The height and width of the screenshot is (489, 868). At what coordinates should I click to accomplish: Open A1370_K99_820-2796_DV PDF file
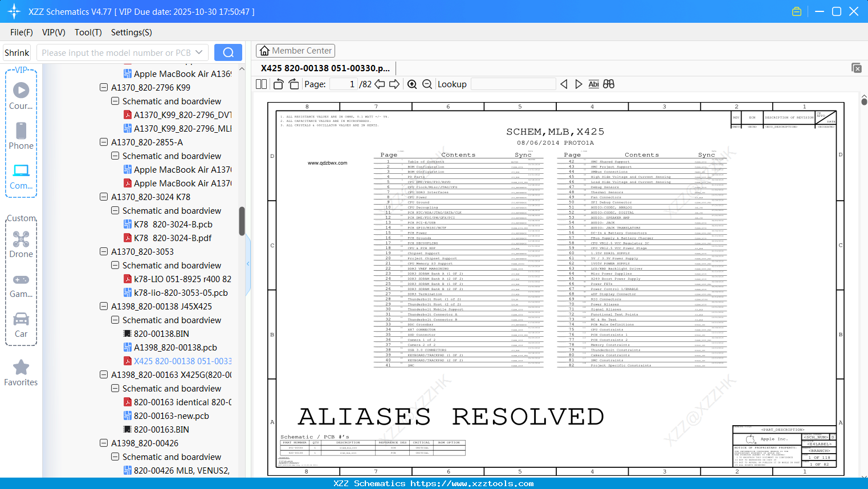point(177,115)
